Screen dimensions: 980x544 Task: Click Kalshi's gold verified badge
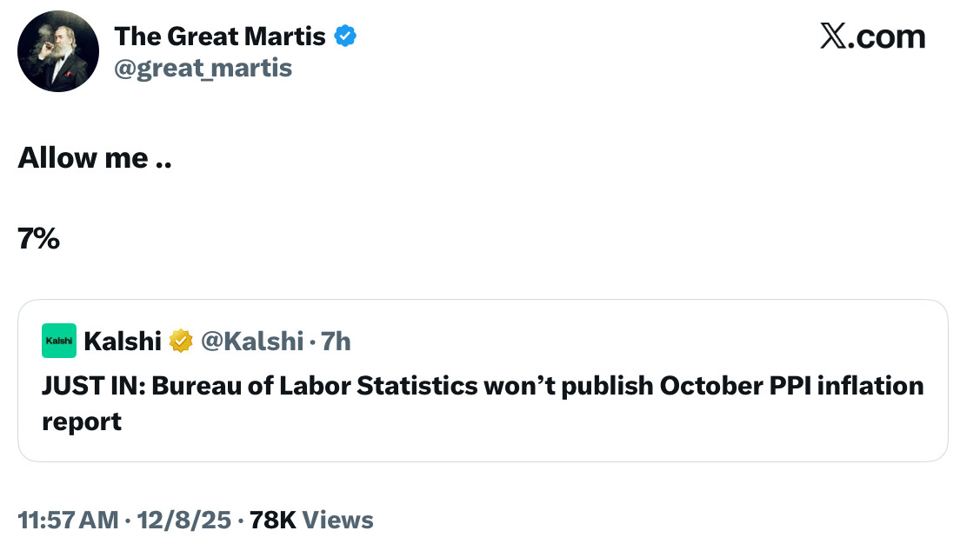[181, 342]
